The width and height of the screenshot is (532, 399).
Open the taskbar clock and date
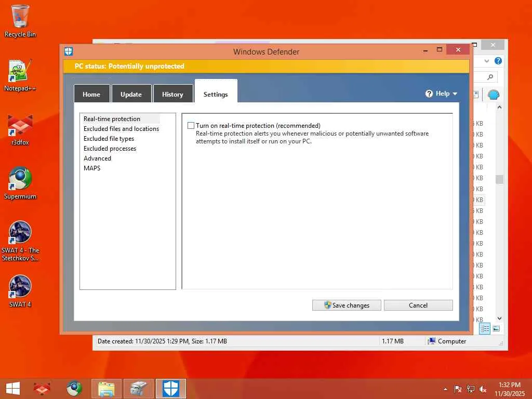509,389
